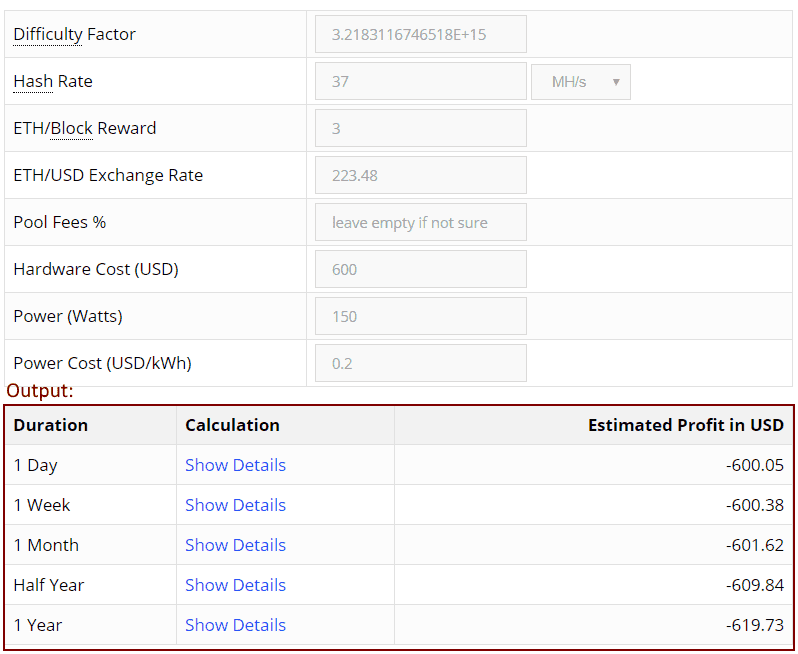
Task: Show Details for the Half Year calculation
Action: click(x=235, y=585)
